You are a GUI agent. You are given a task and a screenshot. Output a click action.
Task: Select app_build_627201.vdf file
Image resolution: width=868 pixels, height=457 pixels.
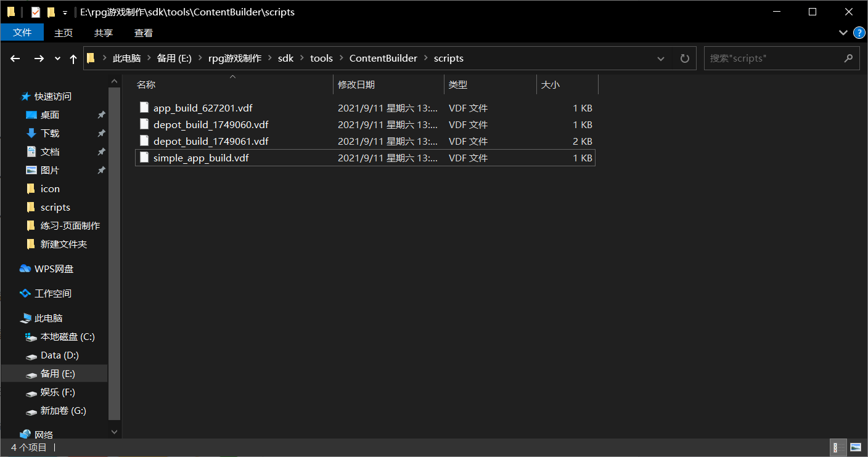click(x=365, y=108)
